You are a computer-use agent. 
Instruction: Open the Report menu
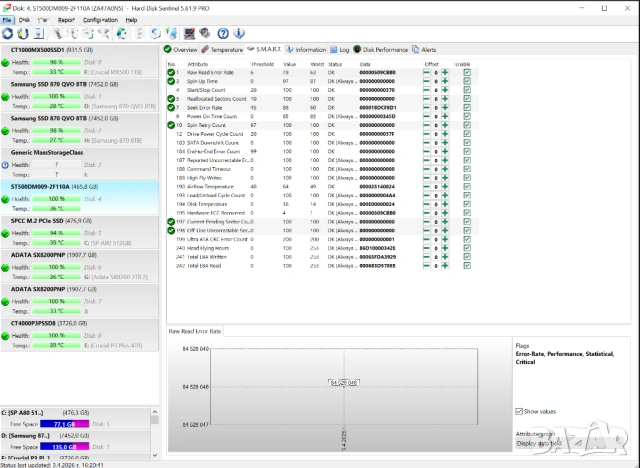[x=66, y=19]
